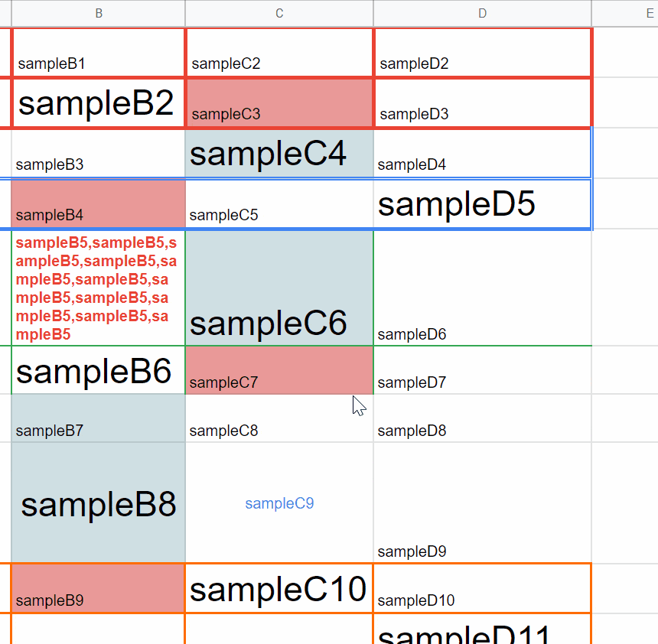Select the large sampleB2 cell
This screenshot has width=658, height=644.
99,102
